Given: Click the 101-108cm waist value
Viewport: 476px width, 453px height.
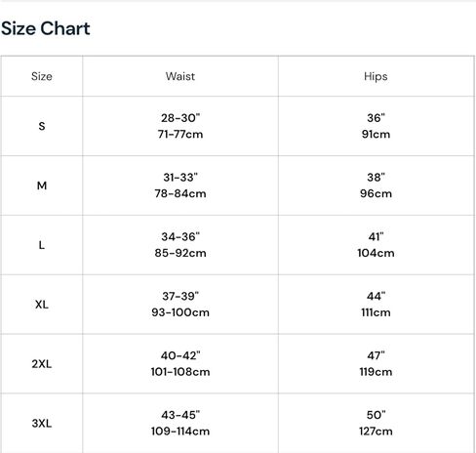Looking at the screenshot, I should [x=180, y=372].
